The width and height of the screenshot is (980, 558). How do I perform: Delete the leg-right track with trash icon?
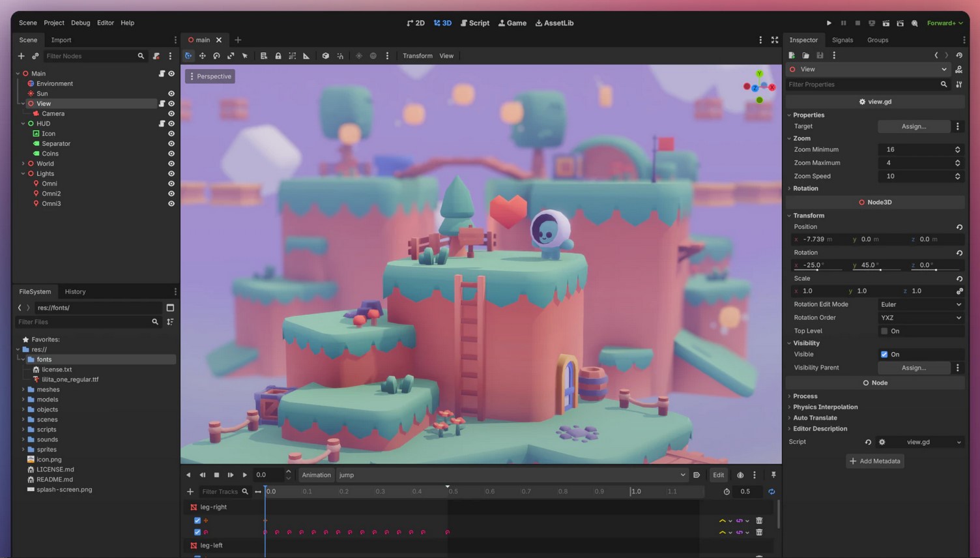pyautogui.click(x=759, y=521)
